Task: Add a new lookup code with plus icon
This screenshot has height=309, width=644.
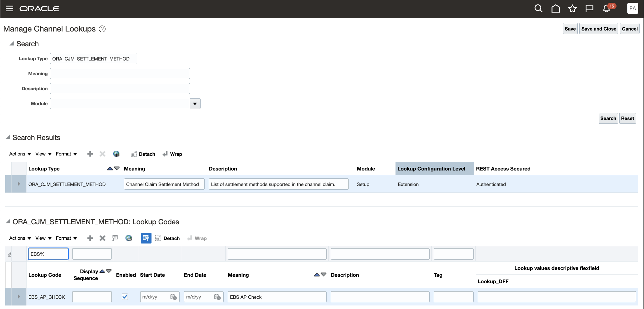Action: pyautogui.click(x=90, y=238)
